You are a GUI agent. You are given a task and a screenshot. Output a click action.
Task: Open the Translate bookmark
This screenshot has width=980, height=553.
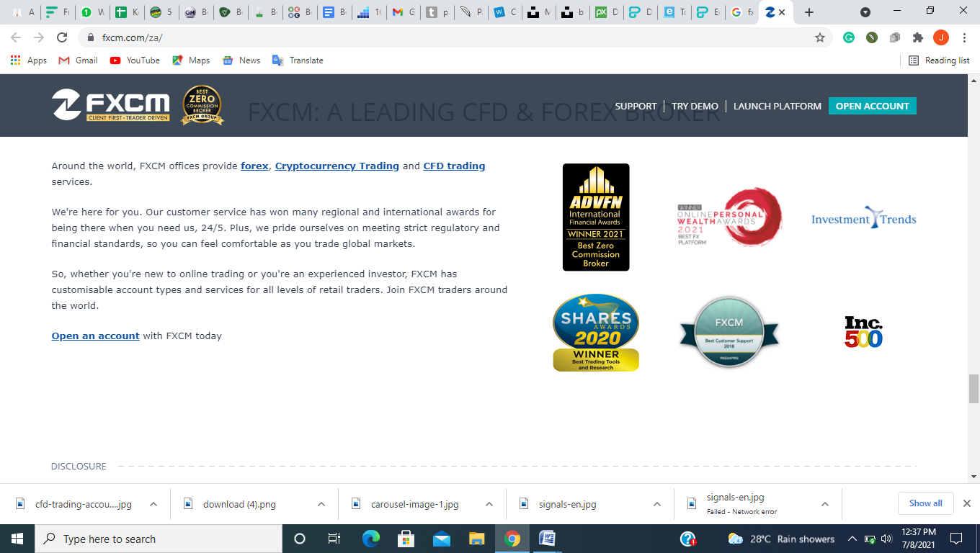pyautogui.click(x=298, y=60)
